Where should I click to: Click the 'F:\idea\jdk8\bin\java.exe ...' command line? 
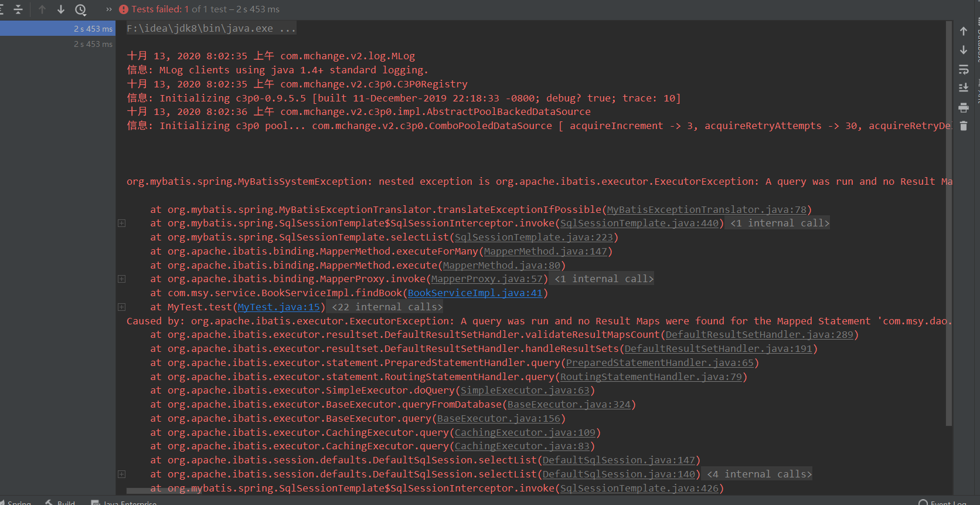[x=211, y=28]
